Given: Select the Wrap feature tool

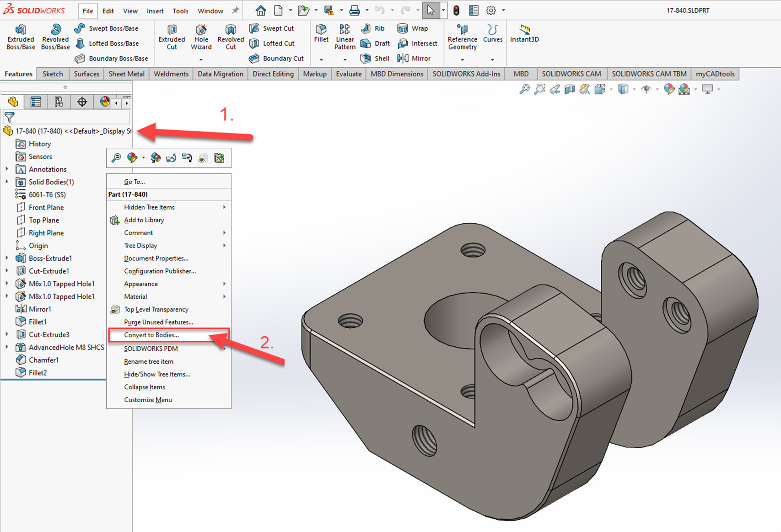Looking at the screenshot, I should 413,28.
